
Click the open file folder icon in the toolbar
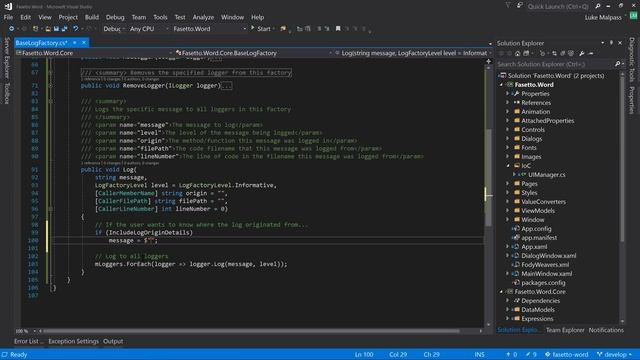tap(48, 29)
